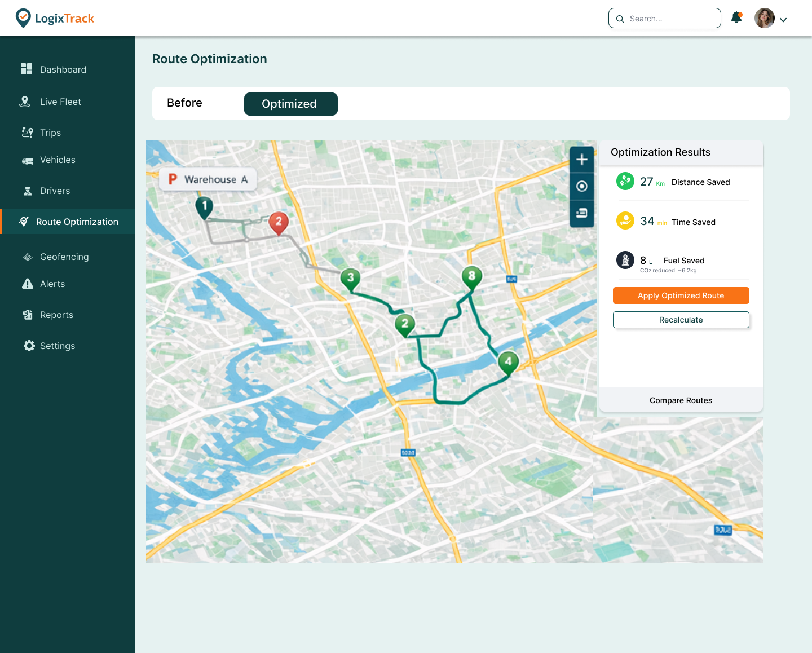Expand the Compare Routes section
Image resolution: width=812 pixels, height=653 pixels.
coord(681,400)
